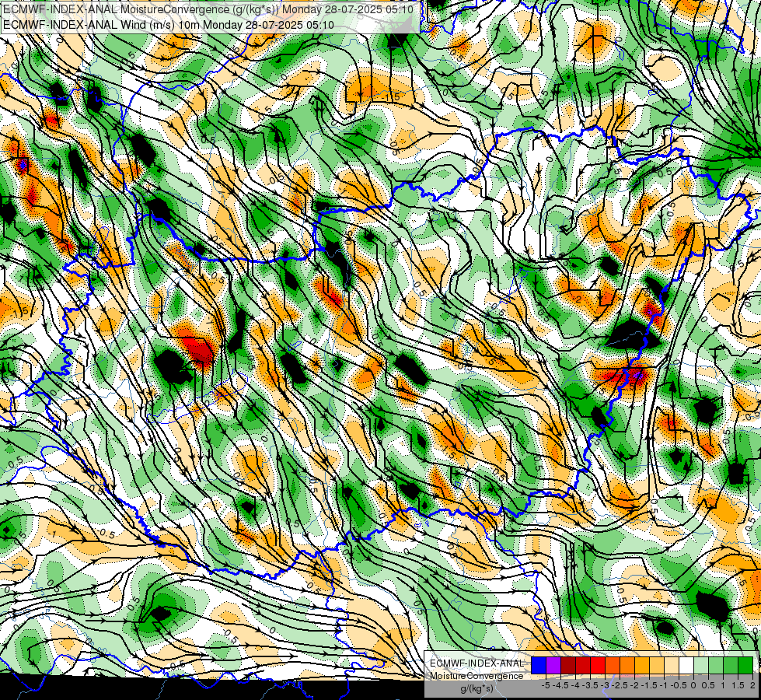Click the -4 tick label in legend
This screenshot has height=700, width=761.
click(x=575, y=685)
